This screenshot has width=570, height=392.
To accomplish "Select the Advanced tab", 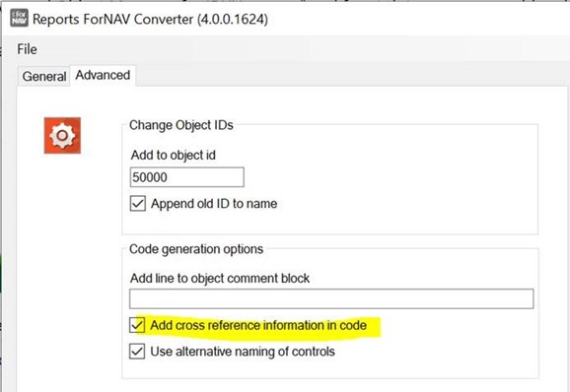I will coord(103,75).
